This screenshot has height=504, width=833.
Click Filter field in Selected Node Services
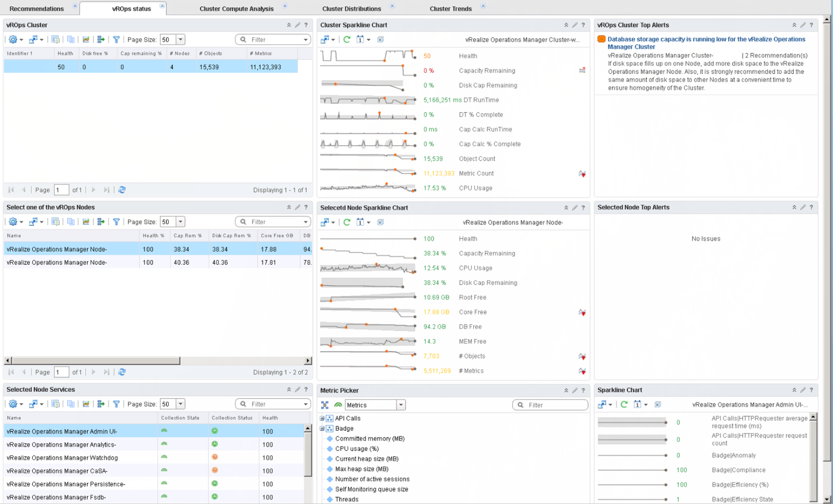tap(273, 404)
